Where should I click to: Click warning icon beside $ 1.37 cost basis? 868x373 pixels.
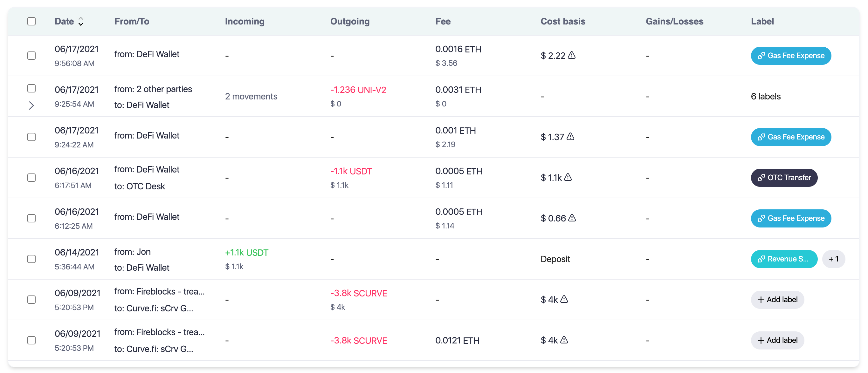(x=570, y=136)
